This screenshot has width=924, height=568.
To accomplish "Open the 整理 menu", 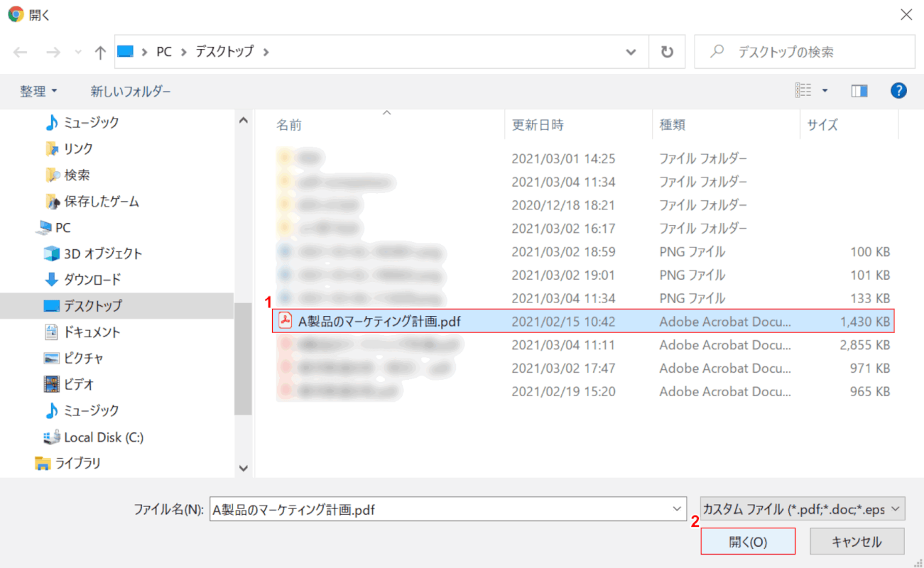I will click(38, 92).
